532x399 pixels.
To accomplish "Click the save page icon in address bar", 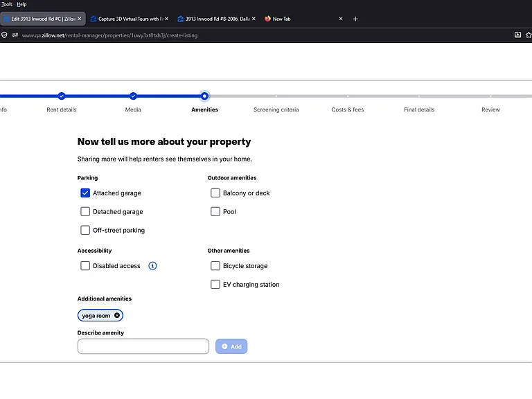I will click(517, 35).
